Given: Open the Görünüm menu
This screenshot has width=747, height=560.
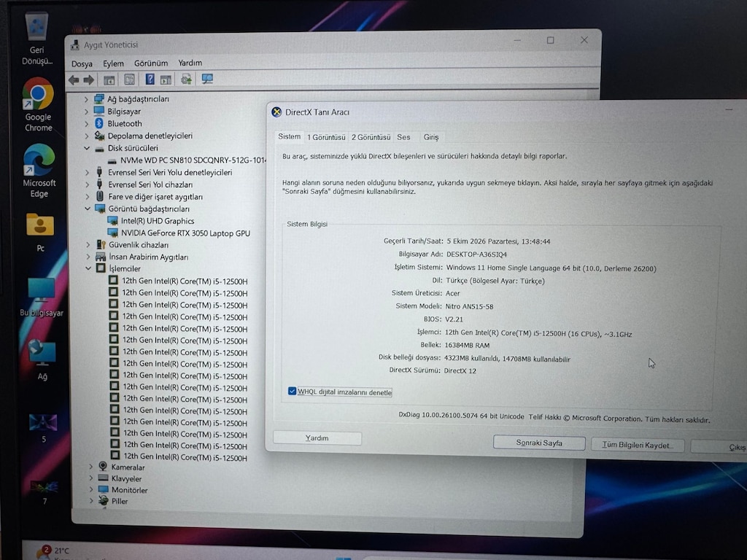Looking at the screenshot, I should [x=151, y=63].
